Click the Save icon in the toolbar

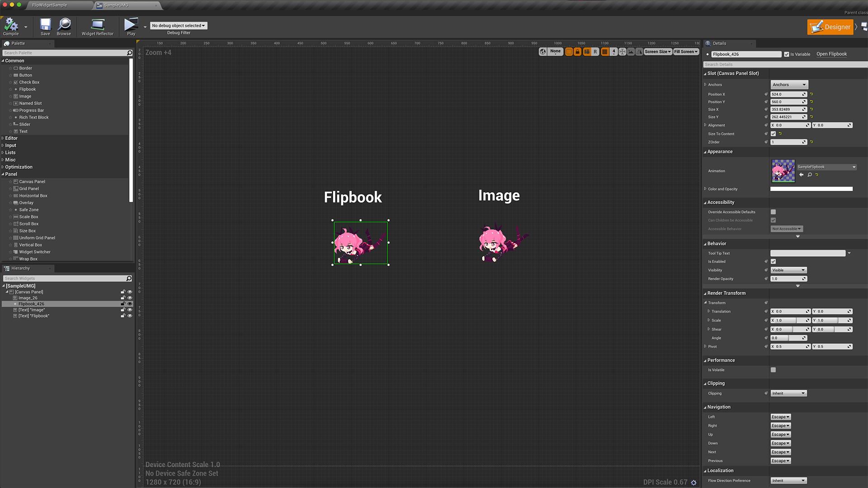pyautogui.click(x=45, y=24)
